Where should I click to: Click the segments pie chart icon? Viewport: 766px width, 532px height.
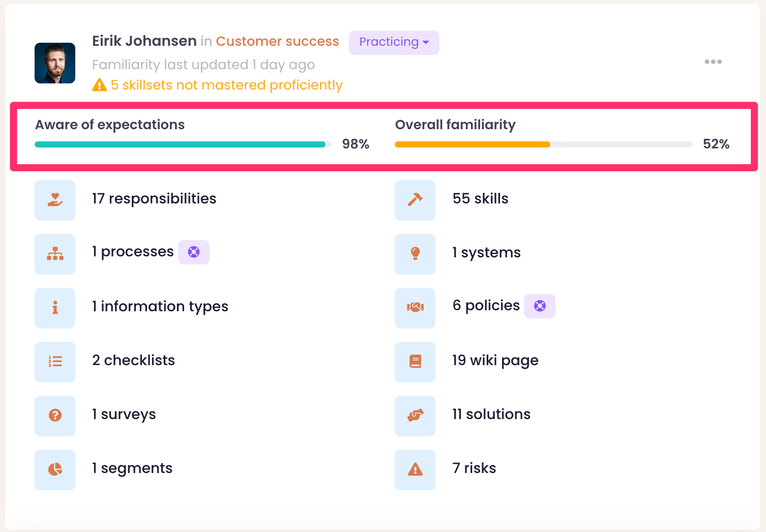[x=55, y=469]
